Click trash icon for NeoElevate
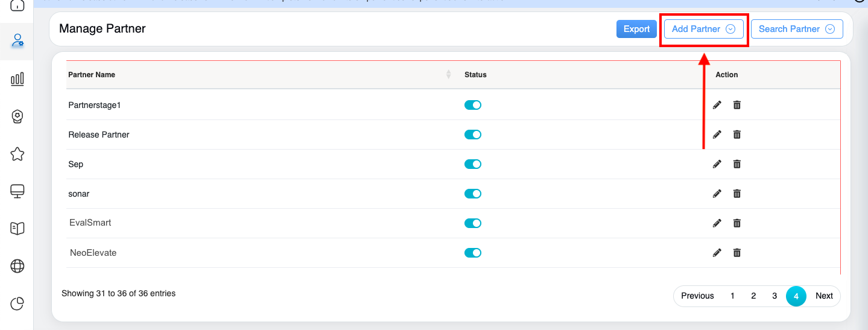Screen dimensions: 868x330 pos(737,253)
